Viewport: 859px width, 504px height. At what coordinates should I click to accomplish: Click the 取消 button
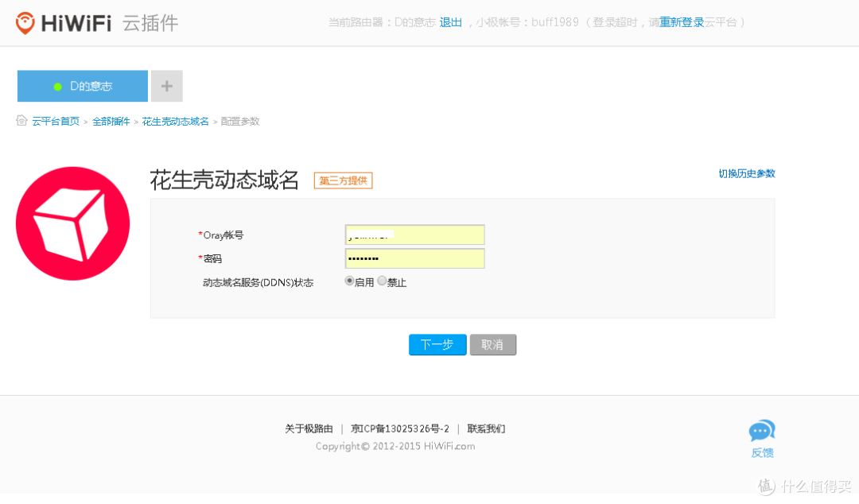[493, 344]
